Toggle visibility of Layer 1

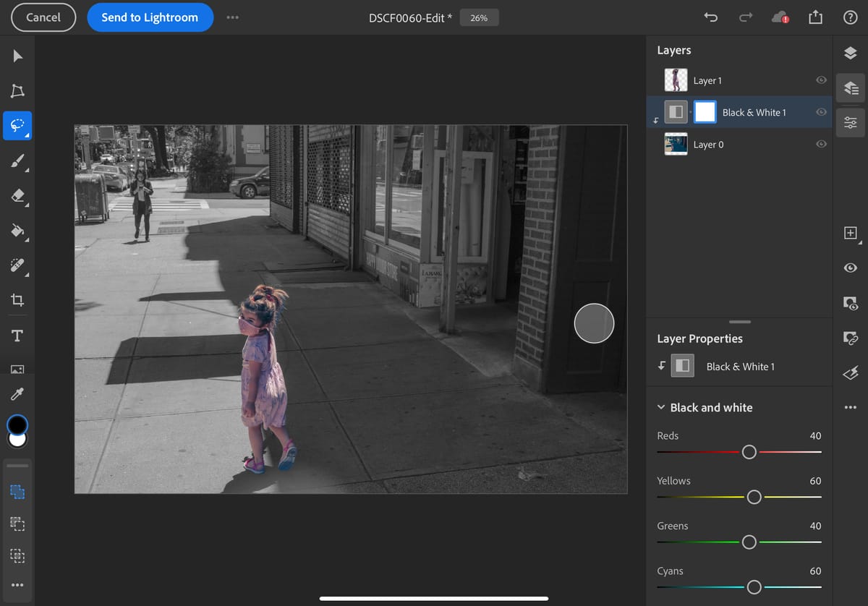(821, 80)
